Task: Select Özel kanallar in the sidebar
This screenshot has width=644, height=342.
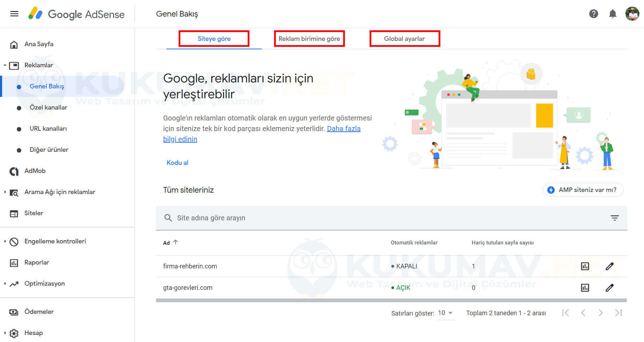Action: tap(48, 107)
